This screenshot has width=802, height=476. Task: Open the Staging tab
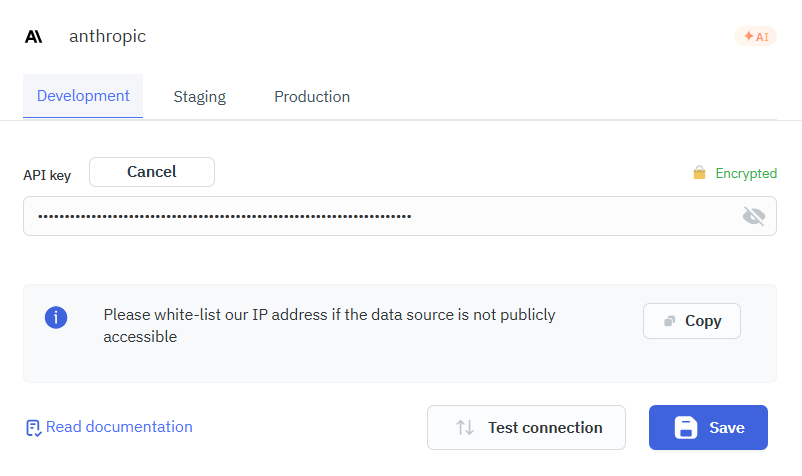point(199,97)
